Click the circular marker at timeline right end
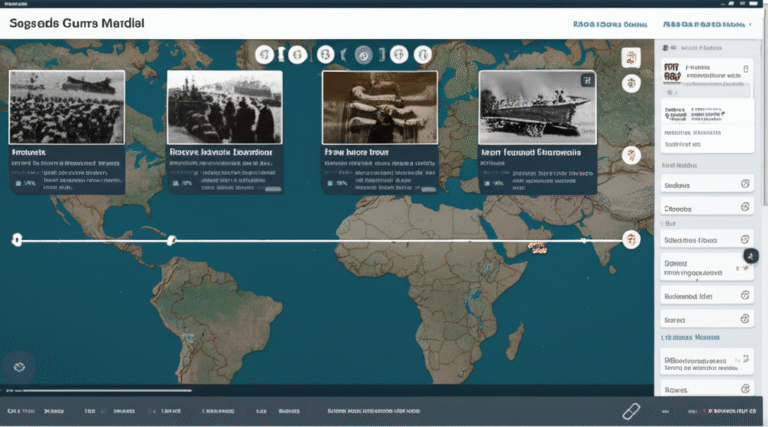The image size is (768, 427). pos(631,239)
